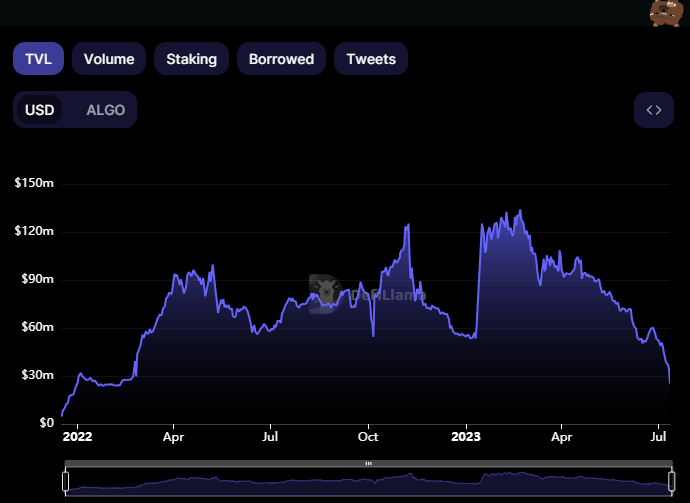Click the grip icon atop the range bar

368,464
